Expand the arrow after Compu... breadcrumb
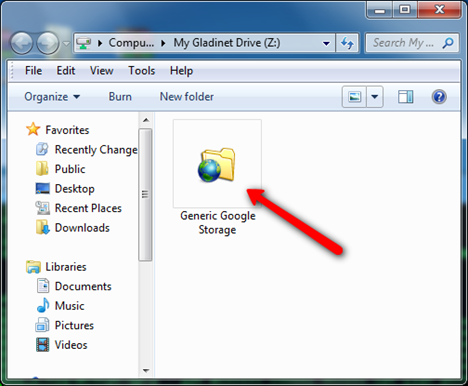The height and width of the screenshot is (386, 468). (x=163, y=43)
